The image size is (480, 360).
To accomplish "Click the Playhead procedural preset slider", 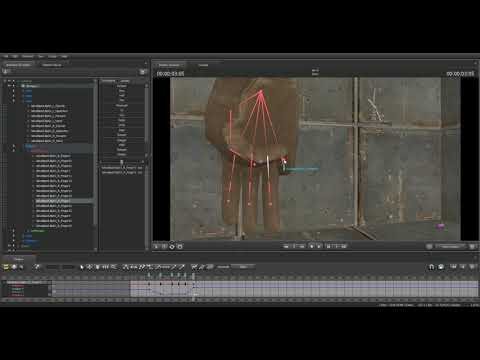I will pyautogui.click(x=122, y=105).
